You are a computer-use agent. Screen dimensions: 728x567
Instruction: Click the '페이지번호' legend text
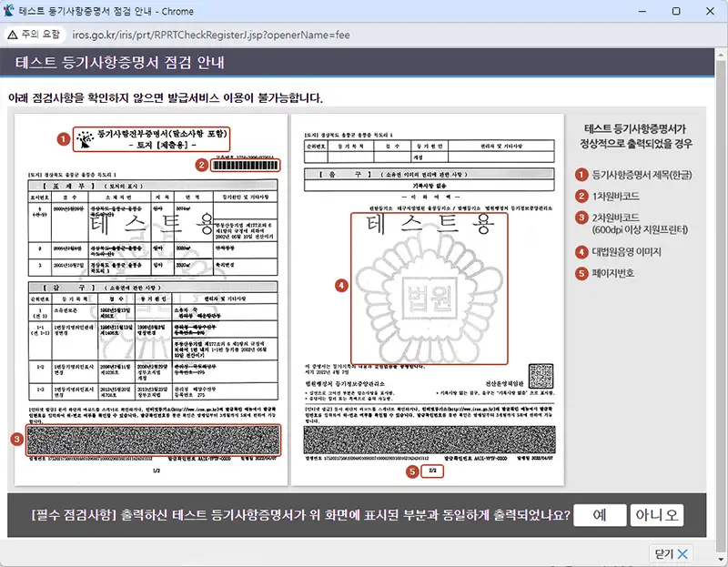[x=612, y=273]
